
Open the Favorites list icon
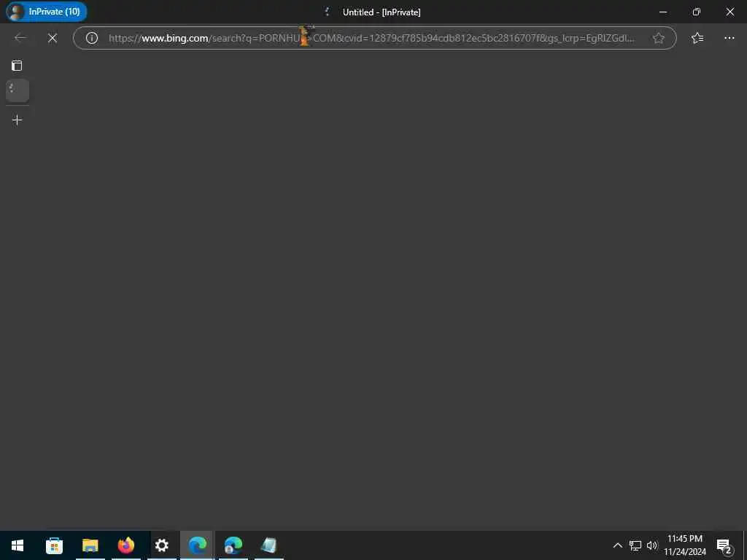pos(697,38)
